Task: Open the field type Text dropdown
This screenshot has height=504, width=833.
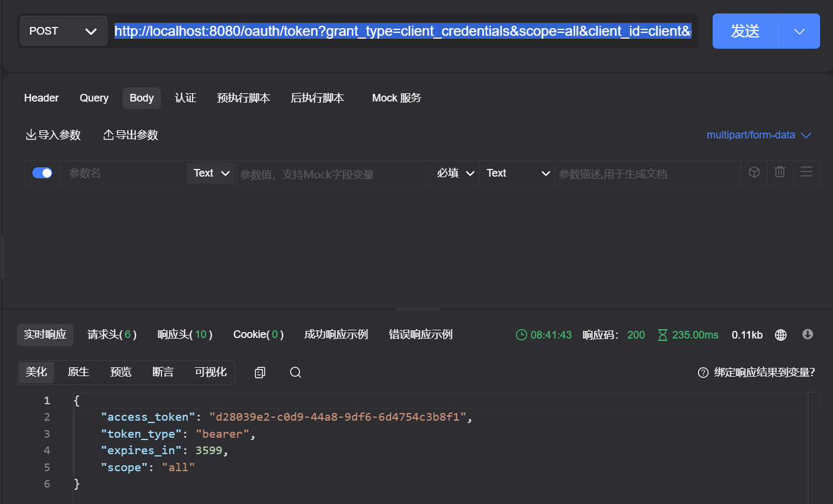Action: click(x=517, y=173)
